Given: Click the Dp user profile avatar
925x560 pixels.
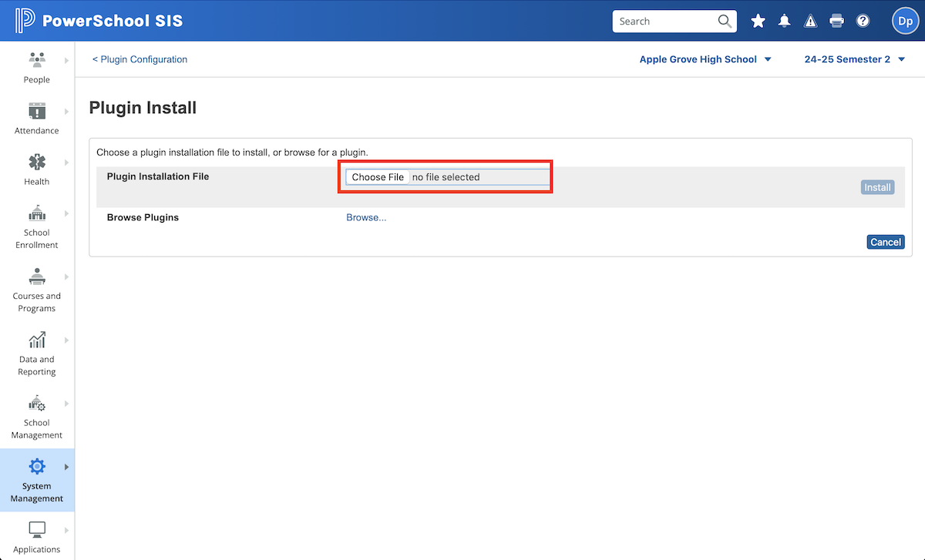Looking at the screenshot, I should [x=905, y=22].
